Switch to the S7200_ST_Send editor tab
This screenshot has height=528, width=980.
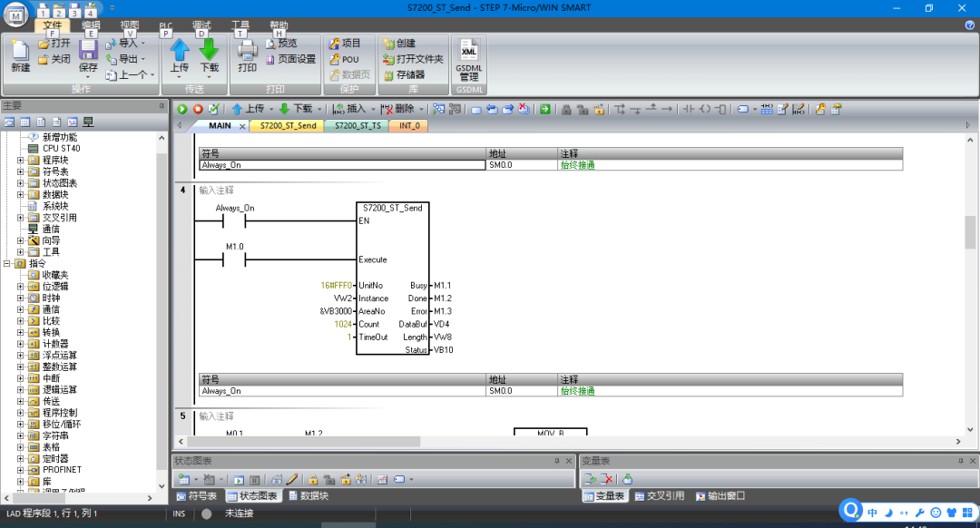pyautogui.click(x=289, y=125)
